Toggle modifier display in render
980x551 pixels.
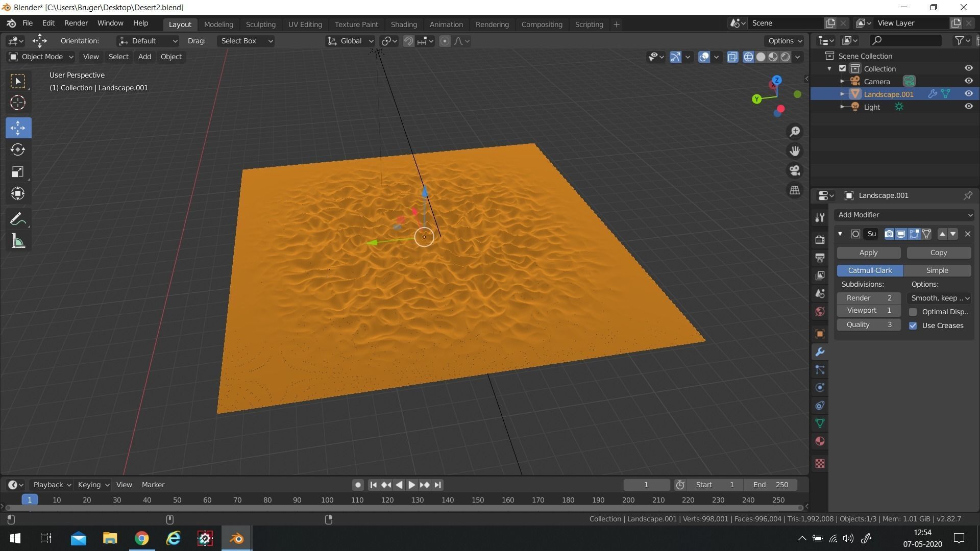[889, 234]
